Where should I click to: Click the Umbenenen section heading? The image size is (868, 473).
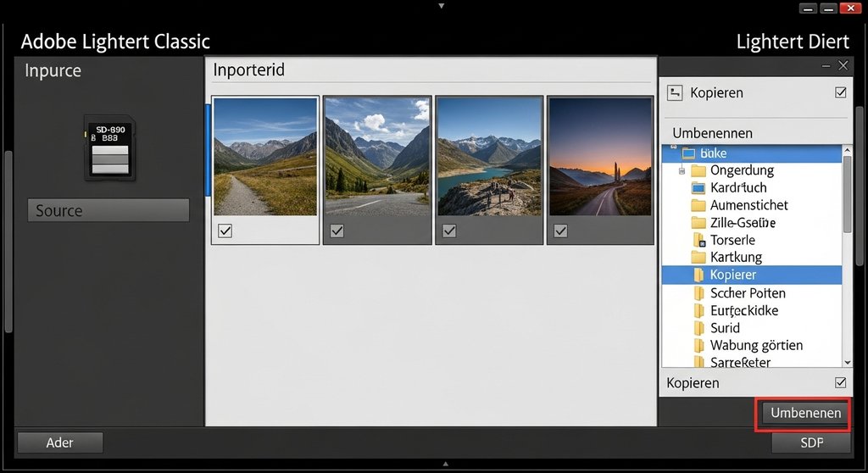[712, 133]
